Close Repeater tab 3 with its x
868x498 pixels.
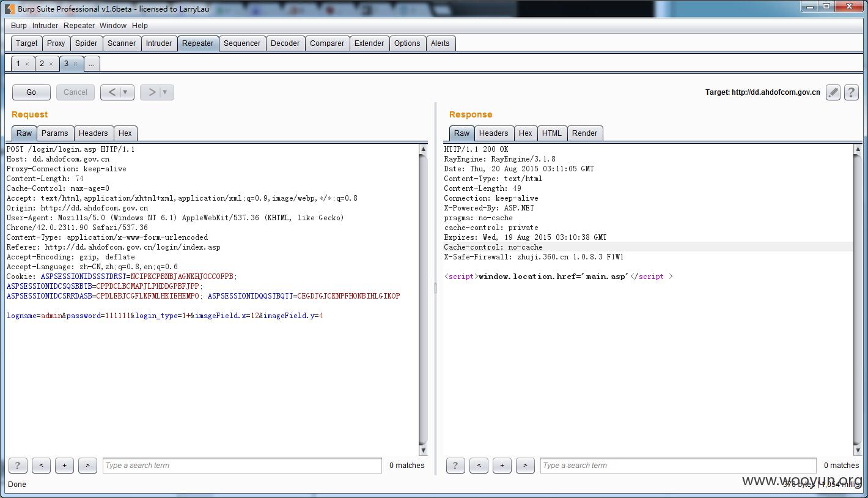coord(75,64)
